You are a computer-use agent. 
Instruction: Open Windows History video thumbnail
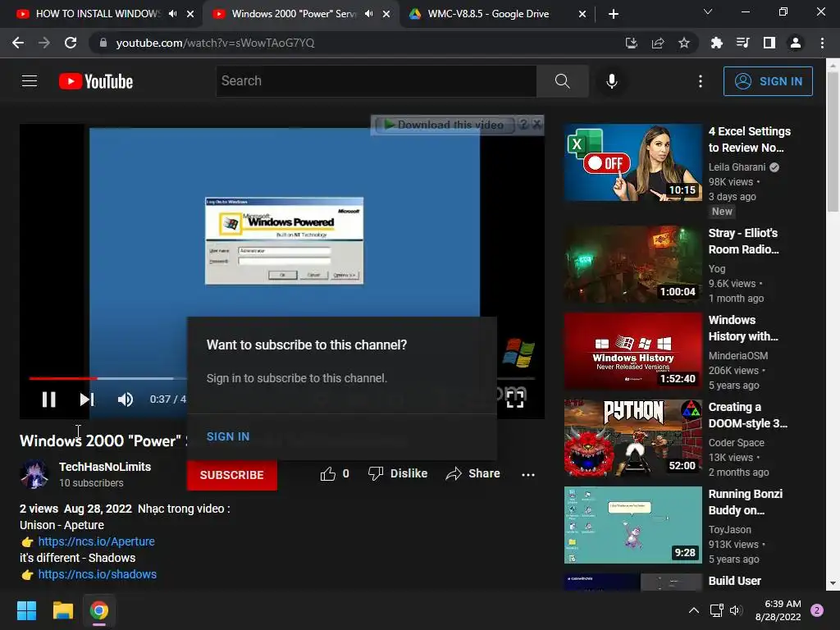tap(632, 351)
